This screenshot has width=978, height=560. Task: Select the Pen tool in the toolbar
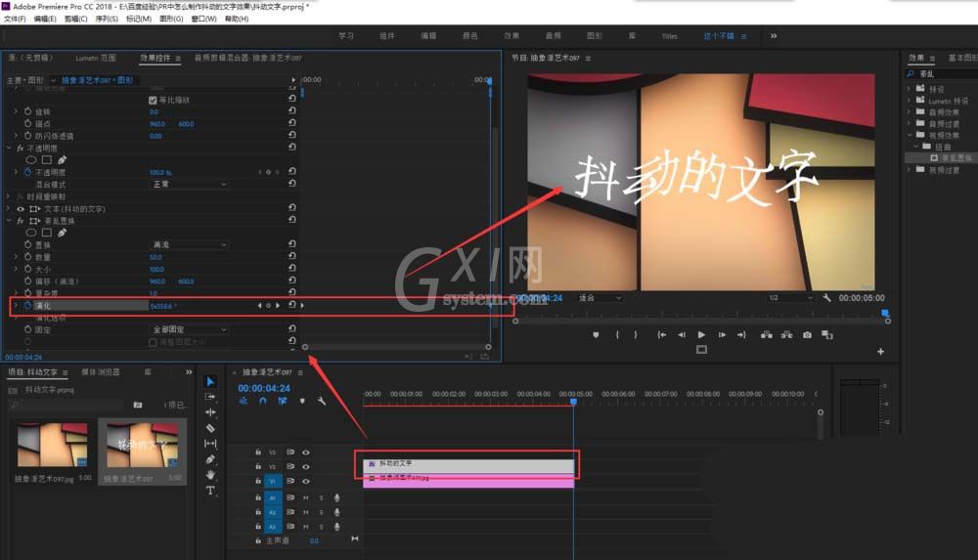point(210,459)
